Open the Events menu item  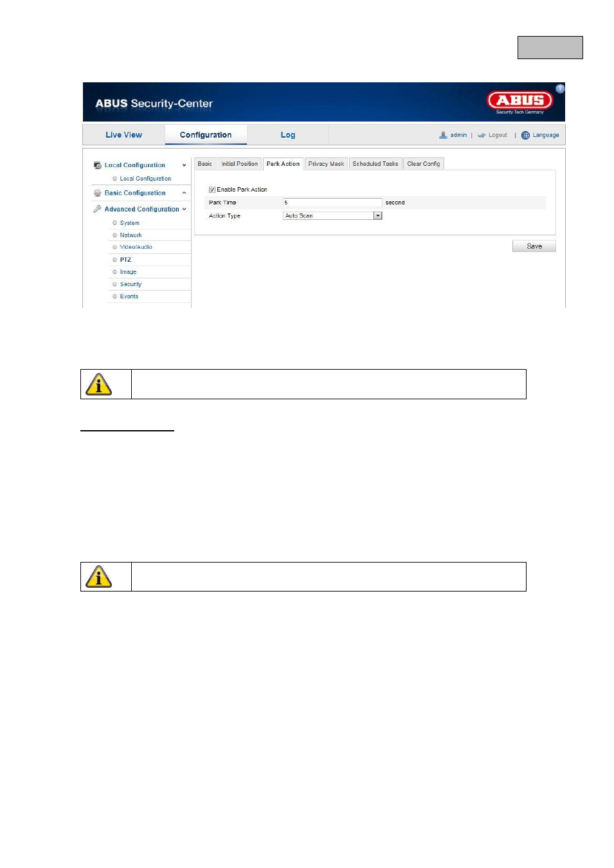[x=129, y=296]
